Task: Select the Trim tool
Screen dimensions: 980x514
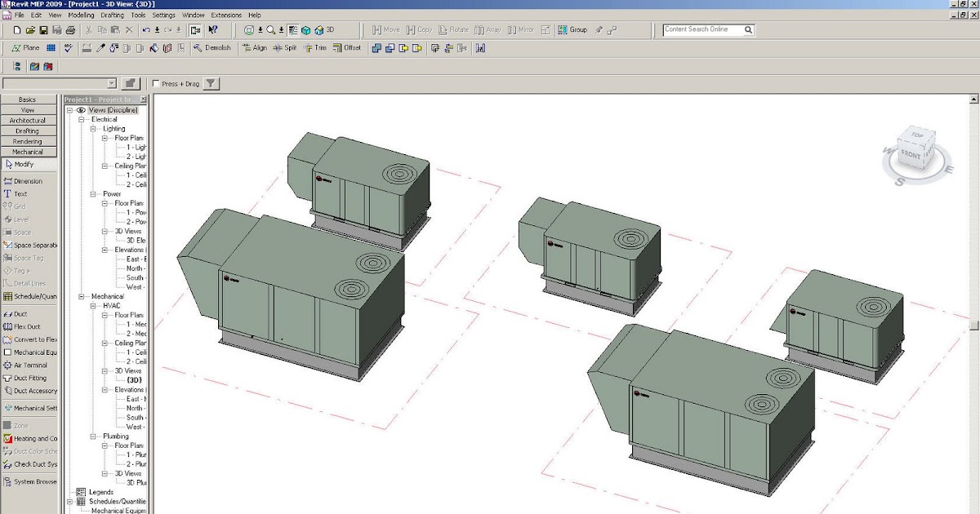Action: [x=315, y=48]
